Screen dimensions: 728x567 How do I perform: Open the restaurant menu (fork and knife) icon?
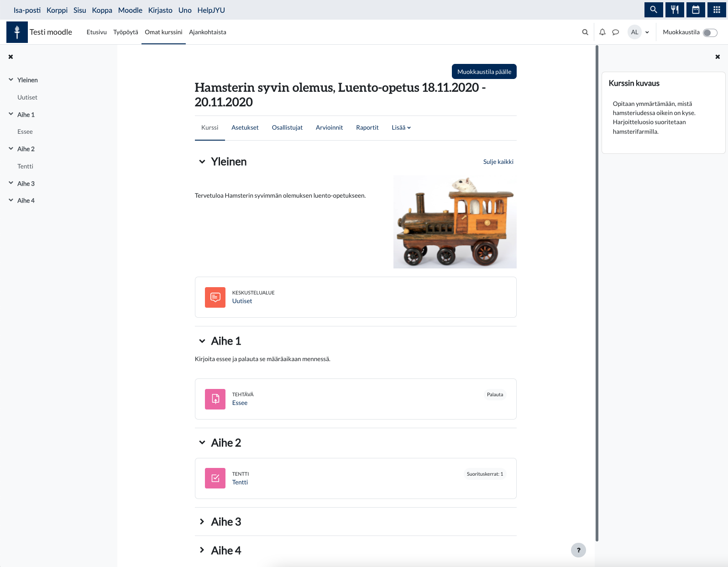[675, 10]
